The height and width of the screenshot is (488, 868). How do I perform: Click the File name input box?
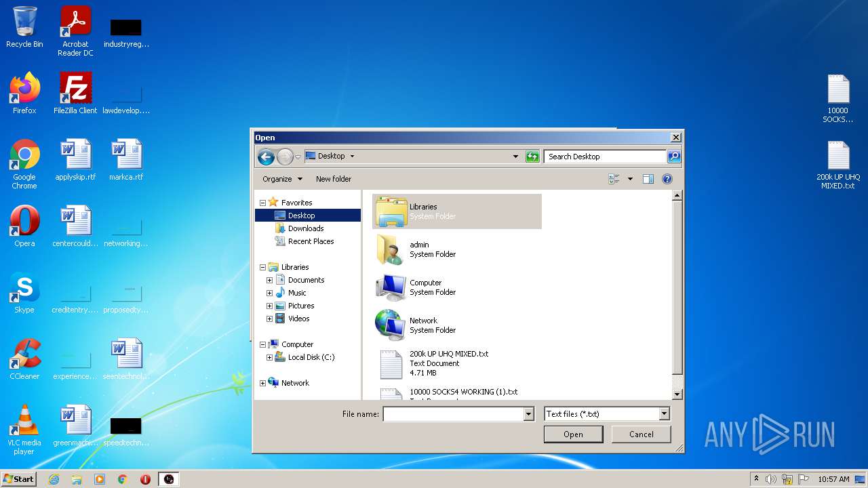453,414
